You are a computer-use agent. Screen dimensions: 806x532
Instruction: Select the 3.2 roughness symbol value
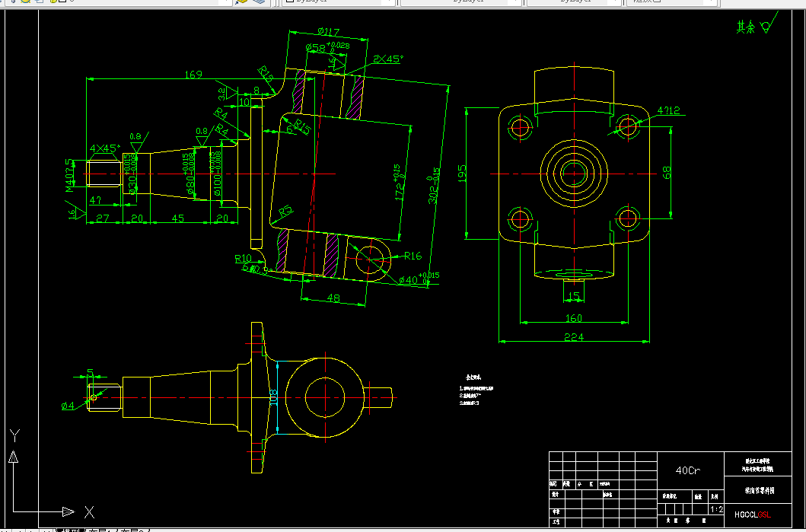[x=222, y=93]
